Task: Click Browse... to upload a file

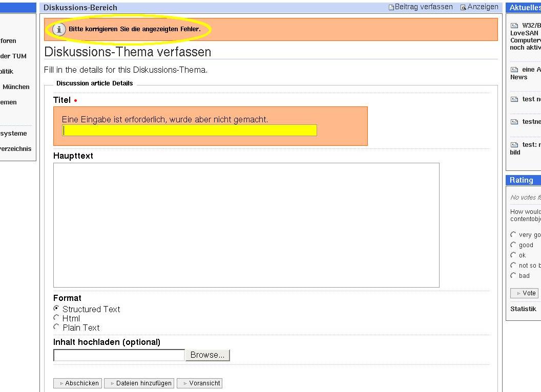Action: click(207, 355)
